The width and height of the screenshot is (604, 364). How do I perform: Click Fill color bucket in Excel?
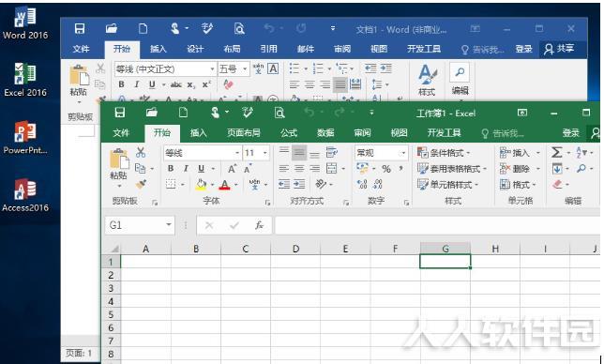201,184
